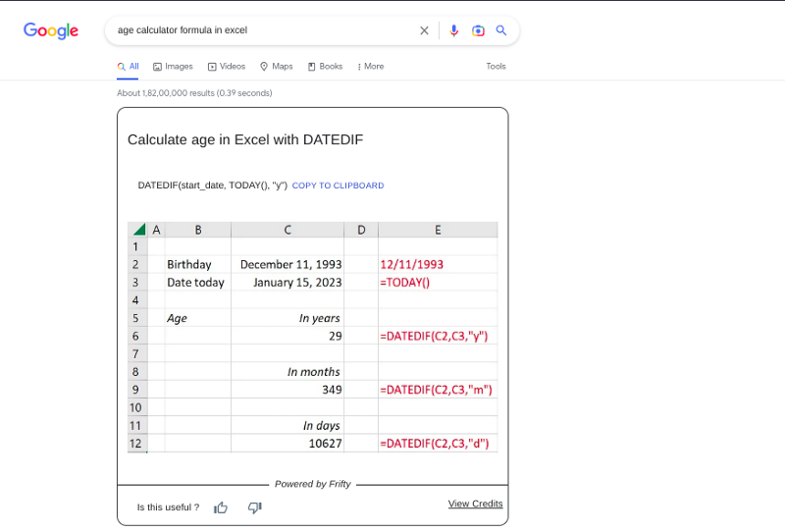Give thumbs down on the result
This screenshot has height=532, width=785.
[255, 507]
